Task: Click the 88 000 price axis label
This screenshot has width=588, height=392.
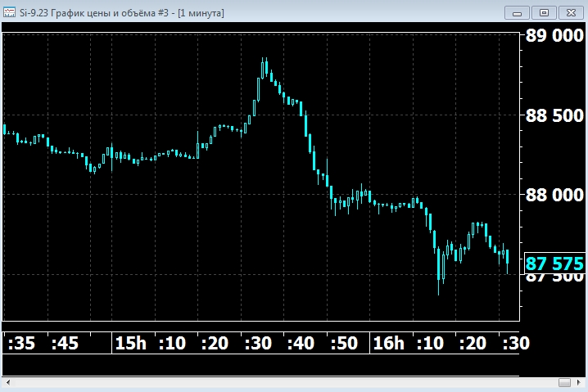Action: pos(554,195)
